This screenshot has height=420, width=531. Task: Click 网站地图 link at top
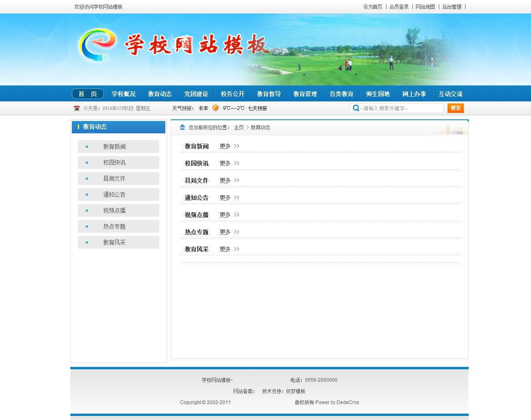coord(425,7)
